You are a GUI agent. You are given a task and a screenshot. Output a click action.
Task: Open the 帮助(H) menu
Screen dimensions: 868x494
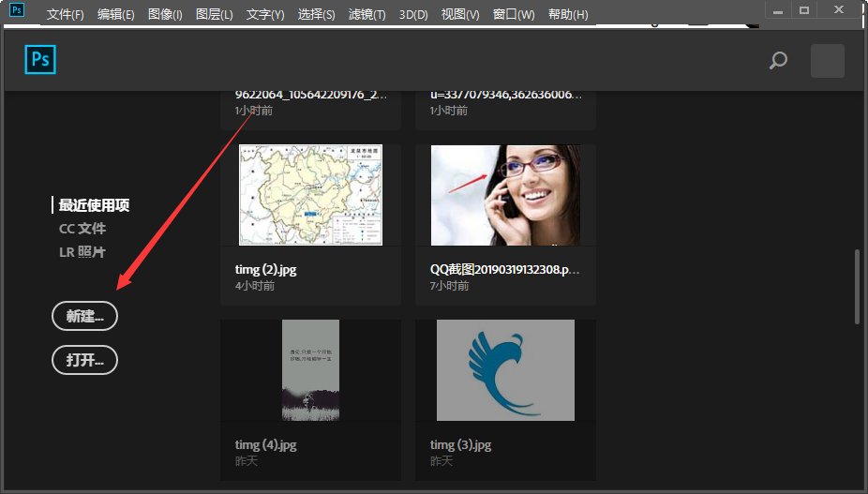[x=568, y=14]
